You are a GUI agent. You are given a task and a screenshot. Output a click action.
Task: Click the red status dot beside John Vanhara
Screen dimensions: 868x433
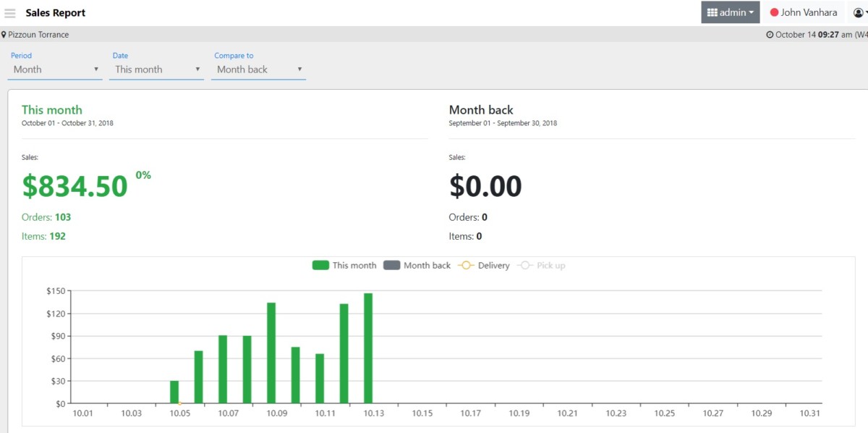[774, 12]
